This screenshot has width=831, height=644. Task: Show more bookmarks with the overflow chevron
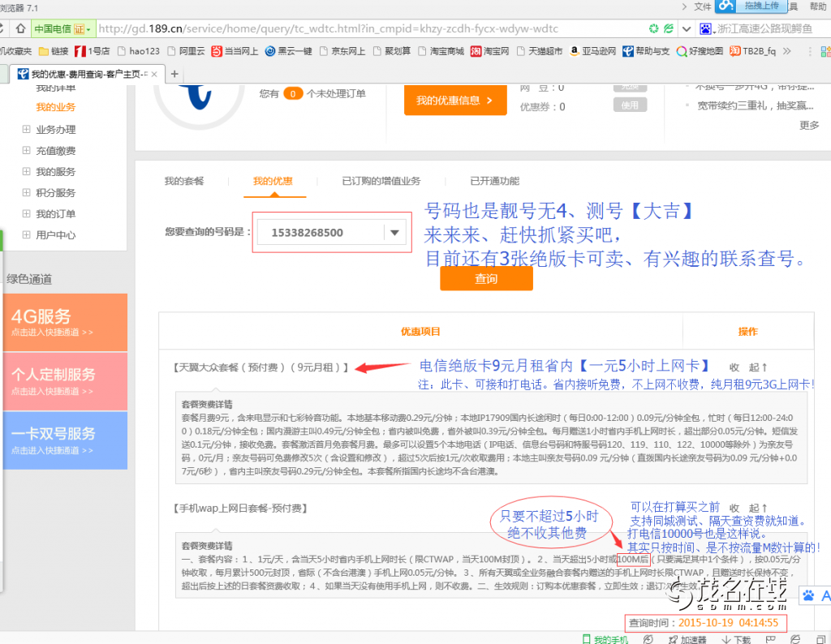point(787,51)
